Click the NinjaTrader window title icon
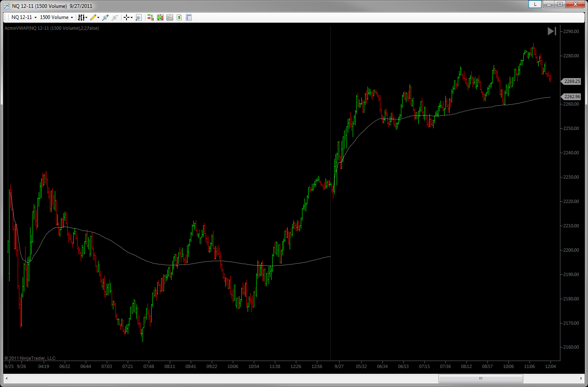 coord(7,6)
